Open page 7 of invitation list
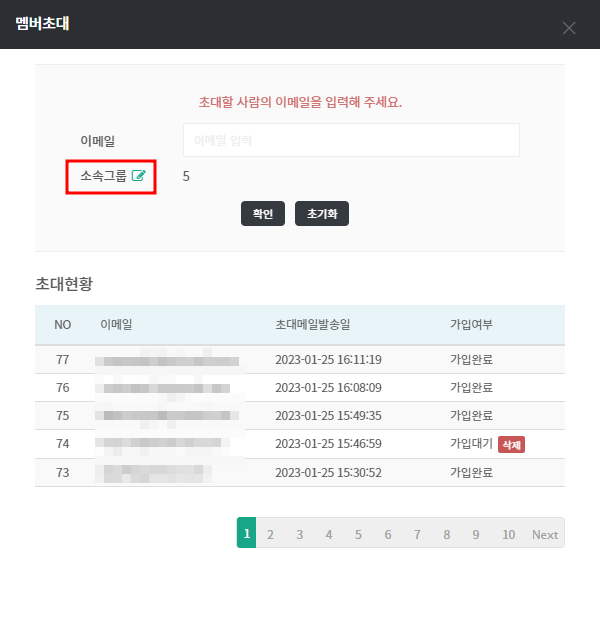 point(417,534)
